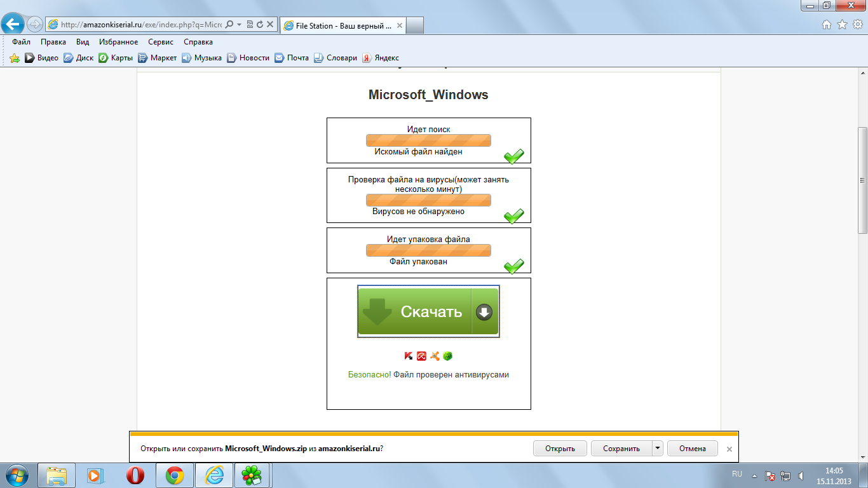Viewport: 868px width, 488px height.
Task: Click the Идет упаковка файла progress bar
Action: click(428, 250)
